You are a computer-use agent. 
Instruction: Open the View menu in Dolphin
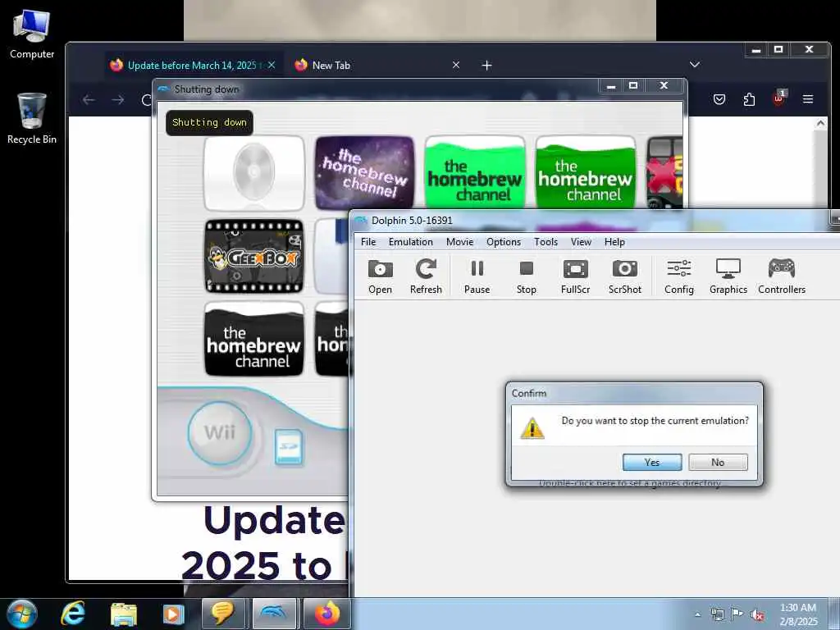point(581,242)
